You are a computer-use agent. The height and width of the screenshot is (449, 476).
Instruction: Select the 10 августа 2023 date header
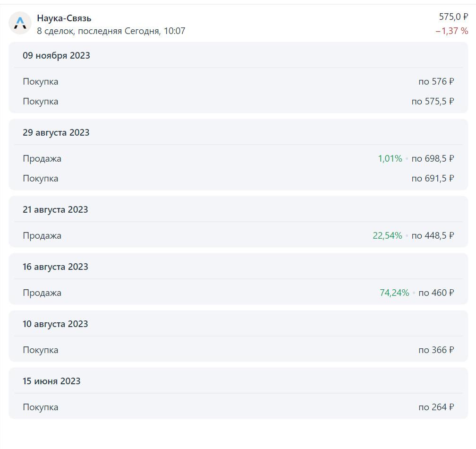(55, 324)
